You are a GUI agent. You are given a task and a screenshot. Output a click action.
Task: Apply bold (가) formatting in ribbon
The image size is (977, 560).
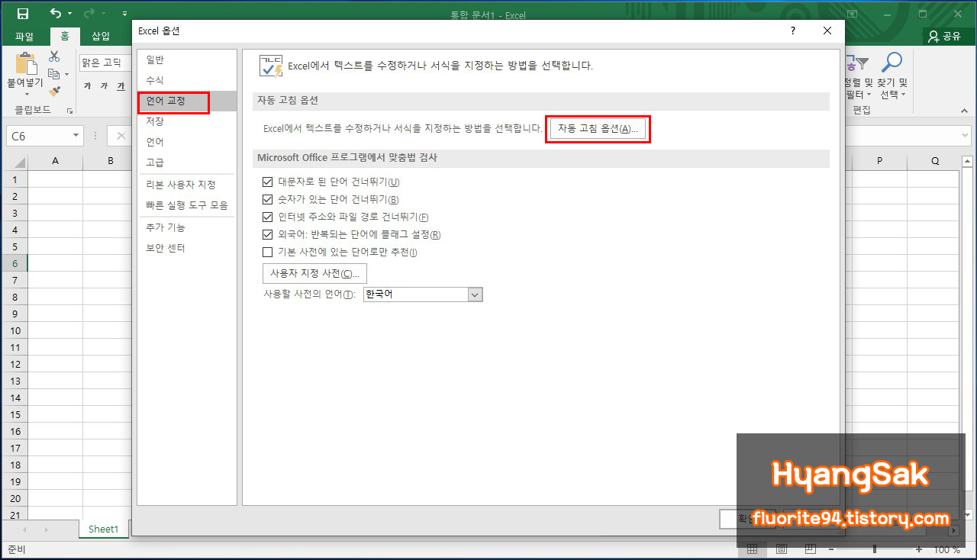click(88, 86)
